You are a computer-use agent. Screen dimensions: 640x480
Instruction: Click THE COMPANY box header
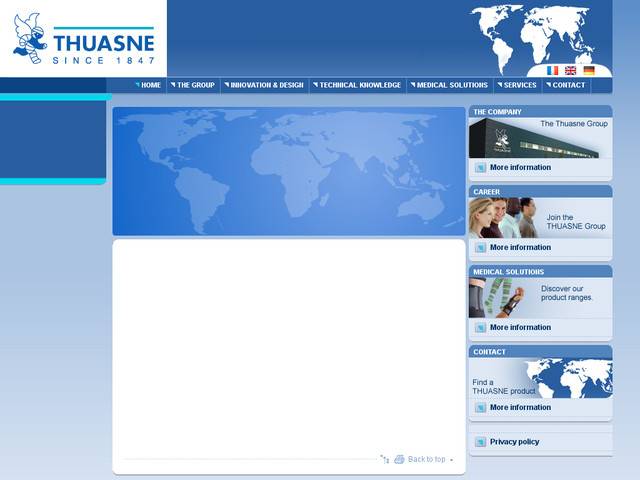tap(540, 111)
